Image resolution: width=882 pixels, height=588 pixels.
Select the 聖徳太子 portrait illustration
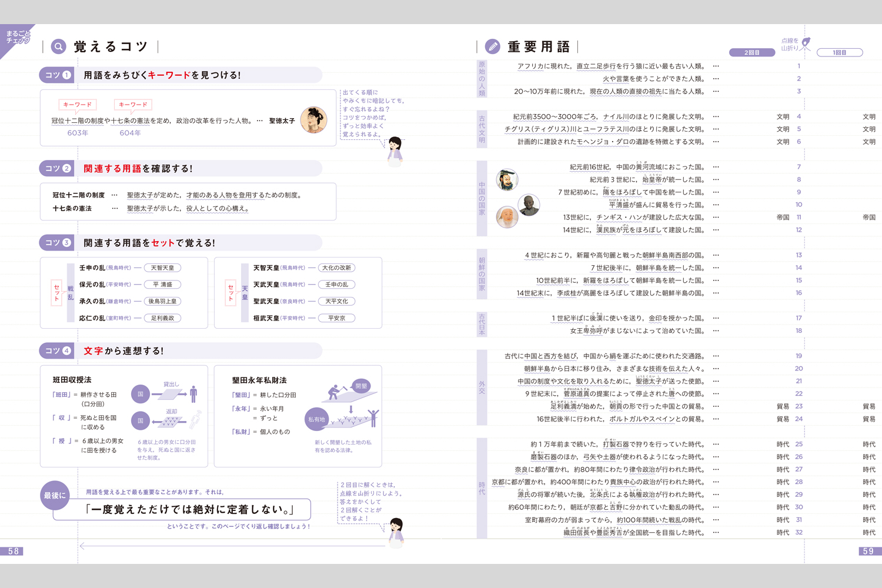pos(313,120)
